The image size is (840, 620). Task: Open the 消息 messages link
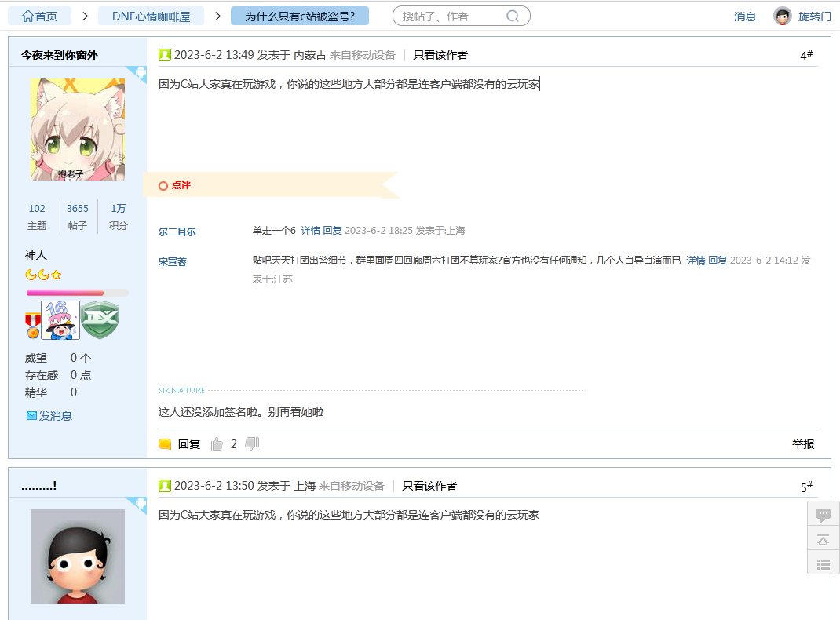pos(745,16)
